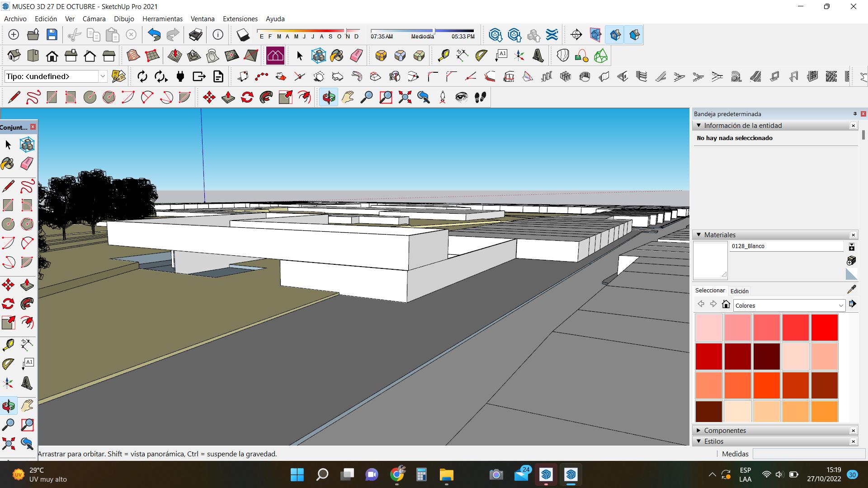Image resolution: width=868 pixels, height=488 pixels.
Task: Select the Eraser tool in side toolbar
Action: pos(27,164)
